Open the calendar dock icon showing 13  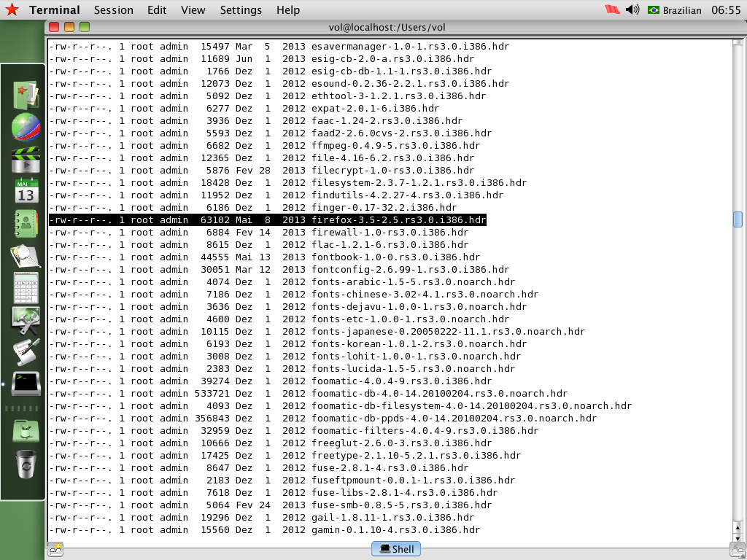[26, 190]
